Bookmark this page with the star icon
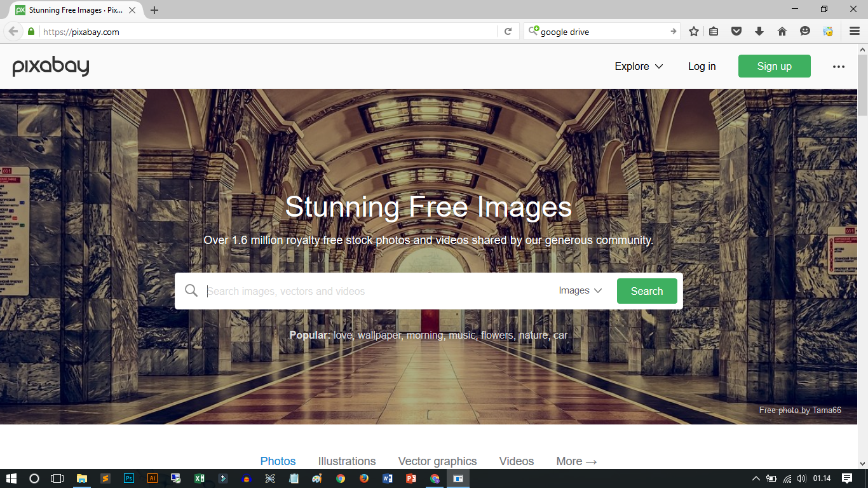The height and width of the screenshot is (488, 868). (x=693, y=31)
